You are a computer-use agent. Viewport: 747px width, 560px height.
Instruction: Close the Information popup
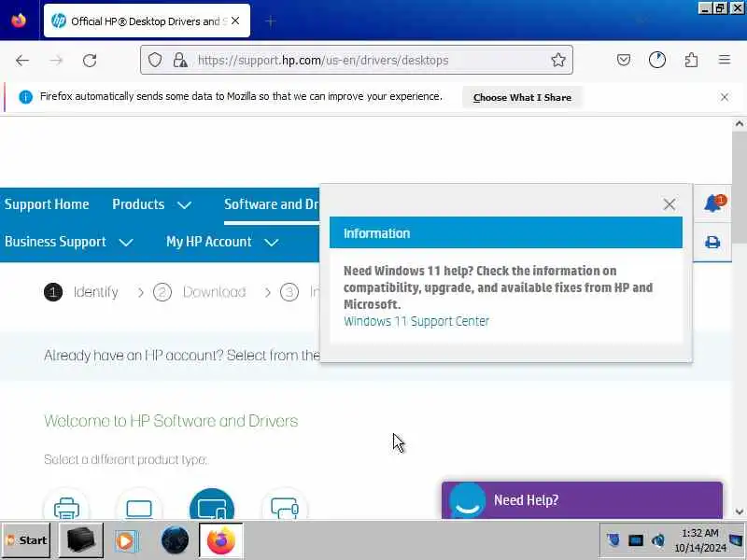pyautogui.click(x=669, y=204)
